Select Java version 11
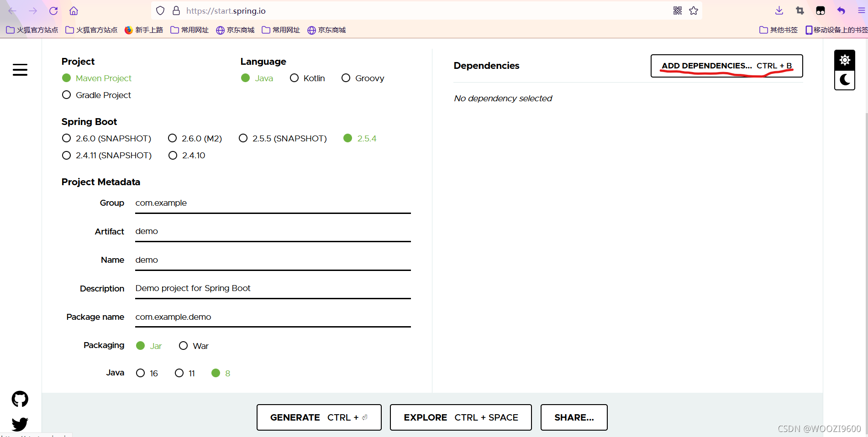 pos(185,373)
